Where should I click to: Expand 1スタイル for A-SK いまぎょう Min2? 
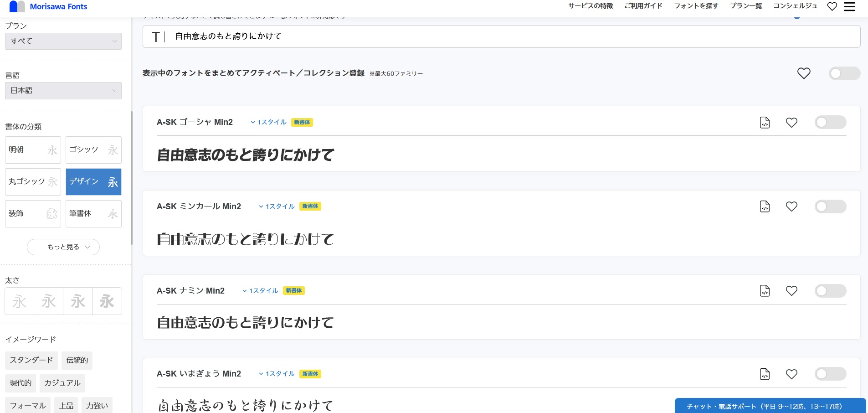277,374
